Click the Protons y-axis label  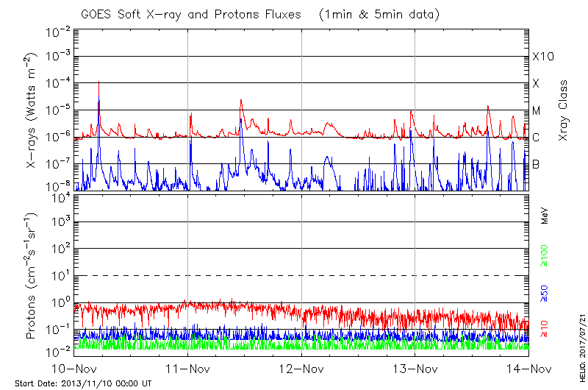[x=32, y=276]
